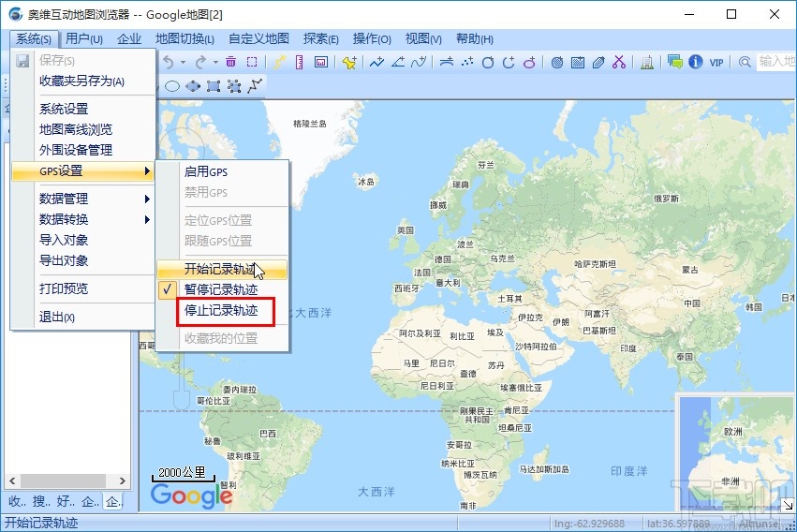This screenshot has height=532, width=797.
Task: Choose 启用GPS from the submenu
Action: coord(223,171)
